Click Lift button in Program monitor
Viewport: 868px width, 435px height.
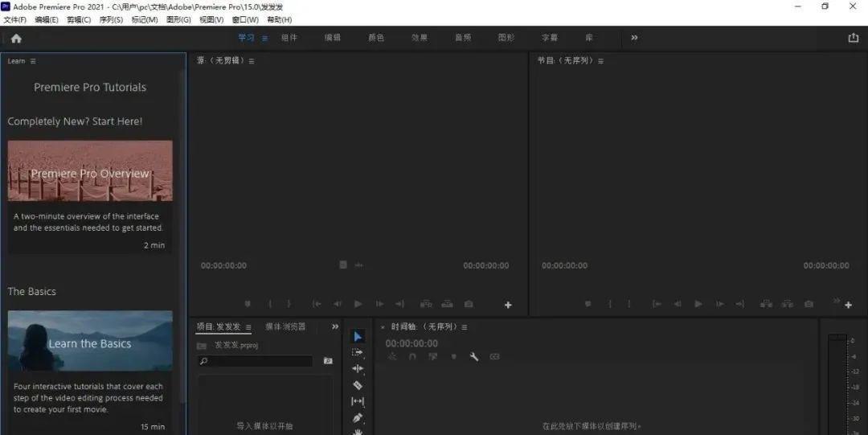point(766,304)
